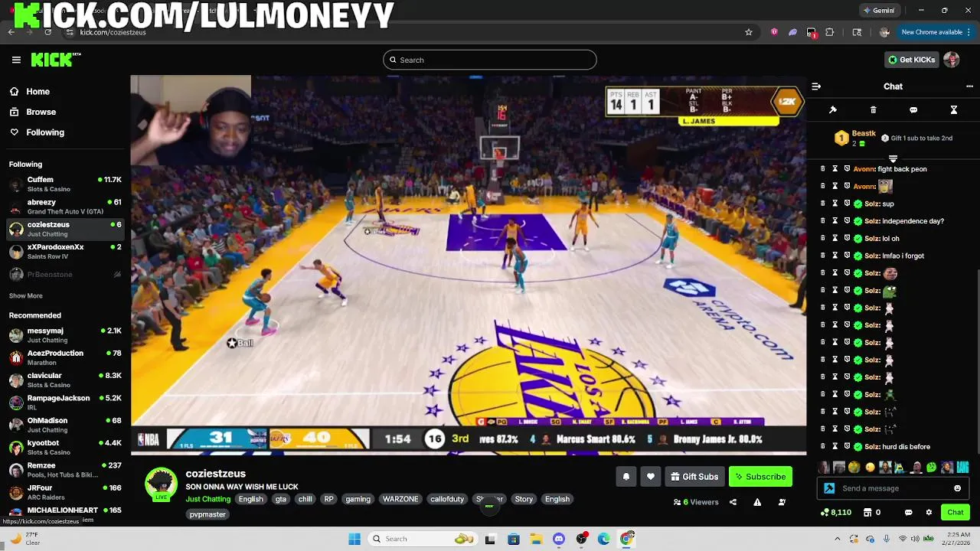Delete the 'fight back peon' message with its trash icon

[x=823, y=169]
